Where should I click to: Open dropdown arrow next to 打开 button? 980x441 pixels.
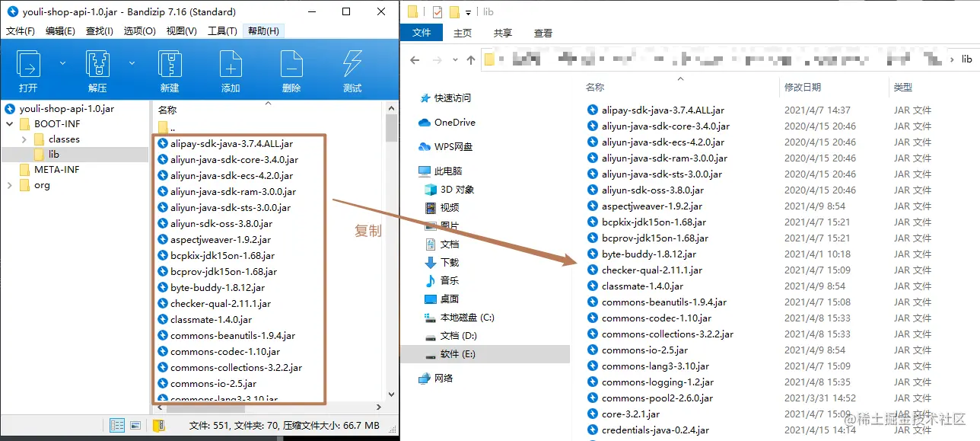click(62, 63)
